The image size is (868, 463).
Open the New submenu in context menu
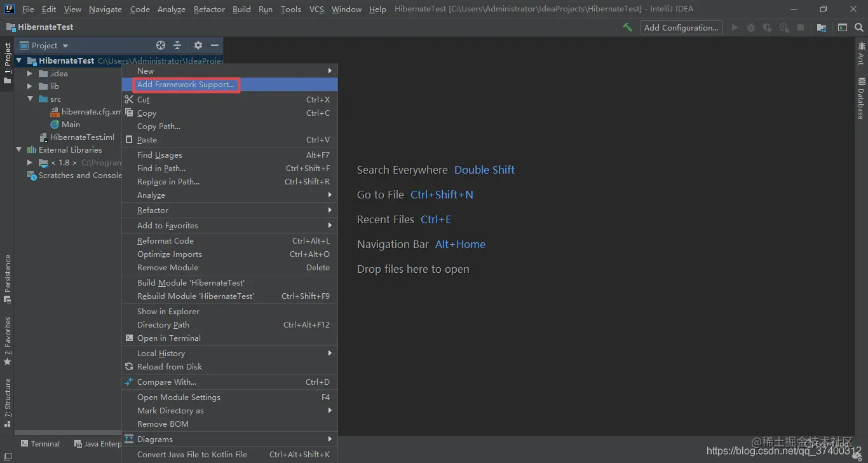229,71
